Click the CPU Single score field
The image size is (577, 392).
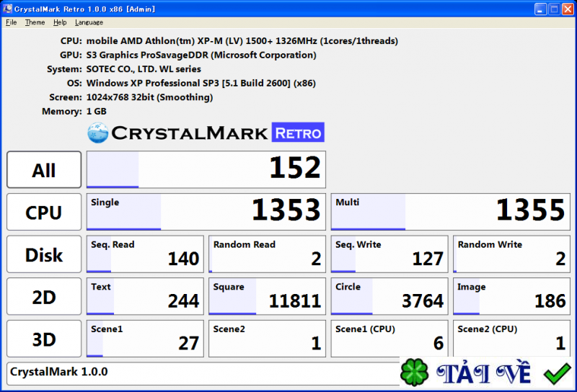tap(206, 212)
